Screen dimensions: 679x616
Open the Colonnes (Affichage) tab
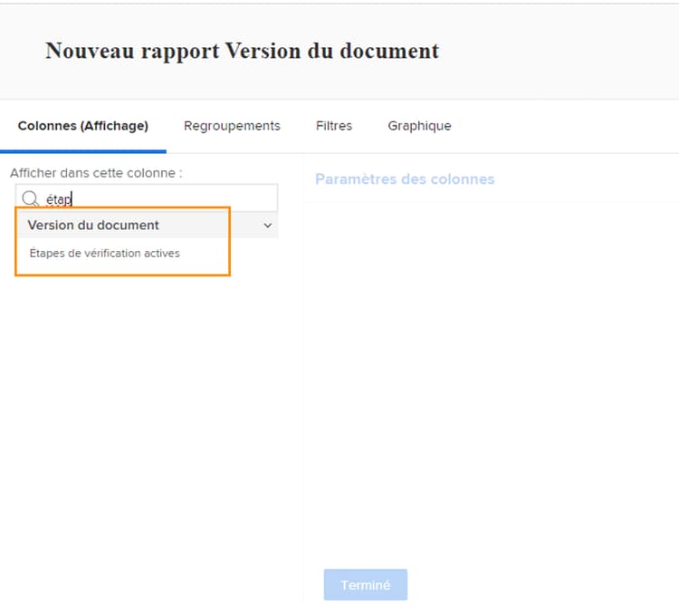point(83,126)
